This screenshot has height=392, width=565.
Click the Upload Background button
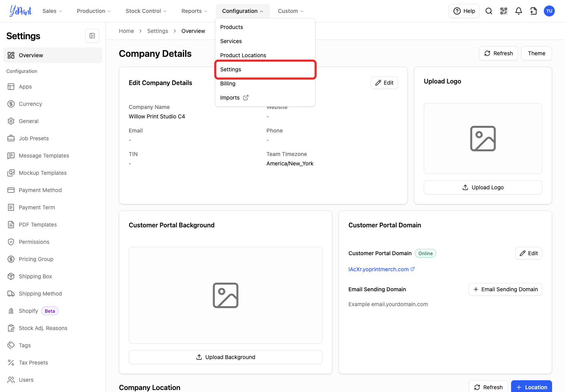click(226, 357)
